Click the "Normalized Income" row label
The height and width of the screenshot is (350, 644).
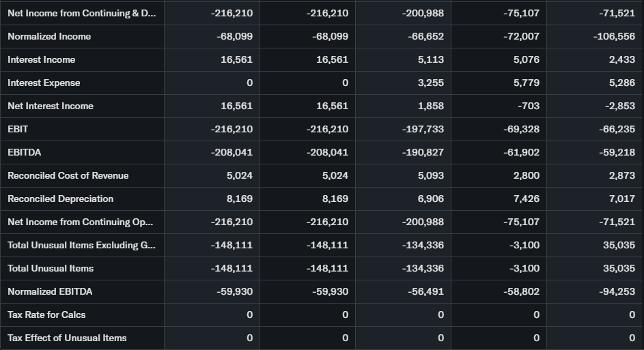pyautogui.click(x=49, y=37)
